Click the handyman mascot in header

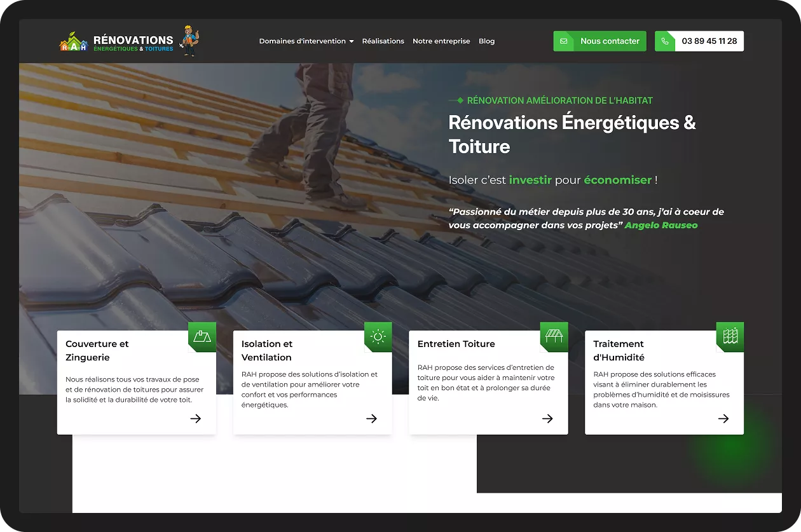(188, 41)
